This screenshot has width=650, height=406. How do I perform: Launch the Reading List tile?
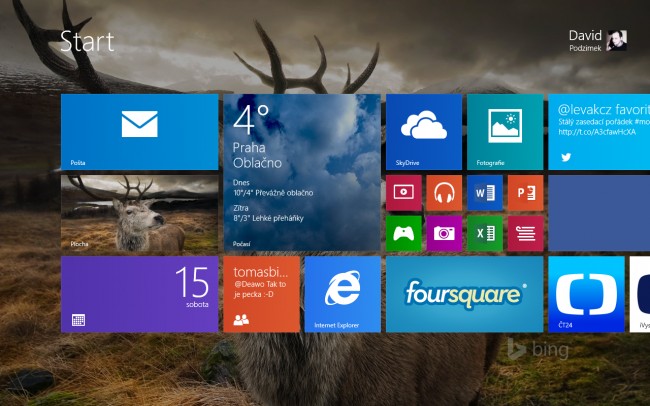pyautogui.click(x=525, y=233)
